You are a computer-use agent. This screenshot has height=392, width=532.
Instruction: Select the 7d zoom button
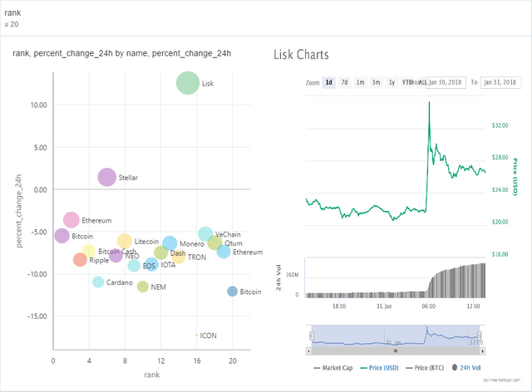[x=344, y=82]
